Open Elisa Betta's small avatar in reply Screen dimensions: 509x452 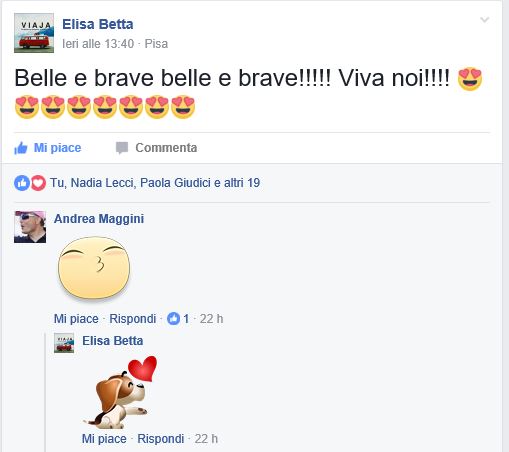[x=64, y=343]
